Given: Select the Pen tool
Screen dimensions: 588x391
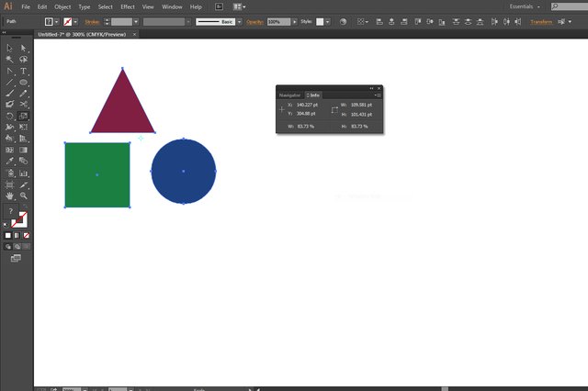Looking at the screenshot, I should (9, 71).
